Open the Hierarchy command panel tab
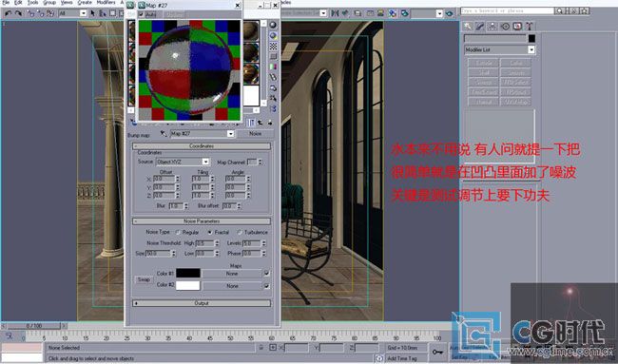 click(492, 27)
